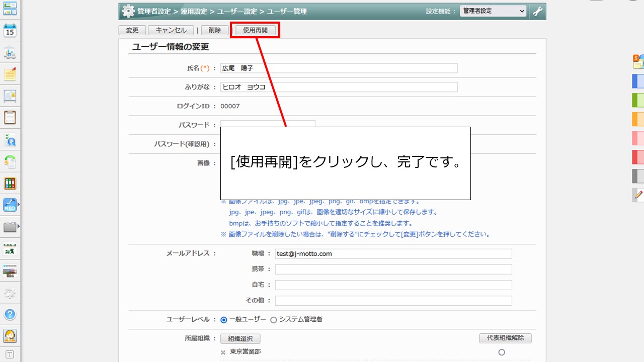Open the clipboard icon in sidebar

click(x=10, y=118)
